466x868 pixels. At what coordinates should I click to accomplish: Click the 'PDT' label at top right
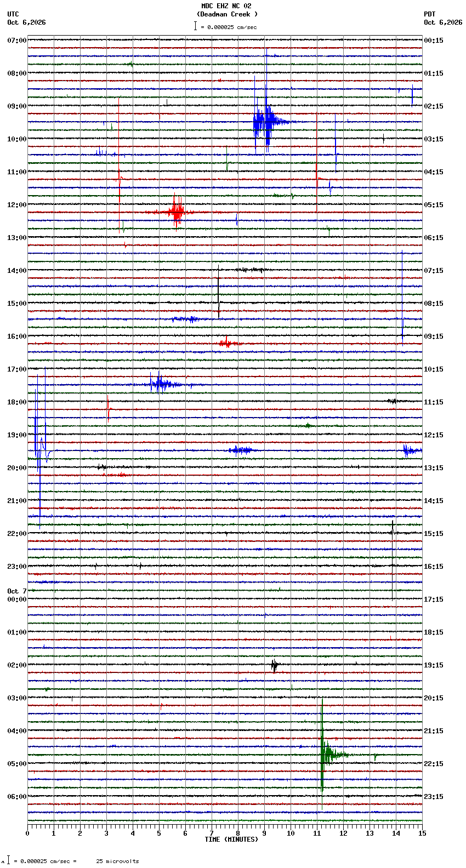coord(430,14)
